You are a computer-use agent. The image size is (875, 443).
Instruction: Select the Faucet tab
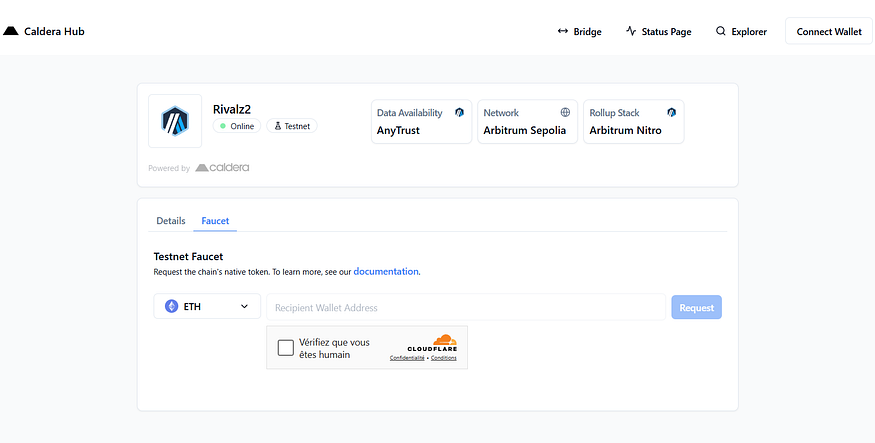click(215, 221)
